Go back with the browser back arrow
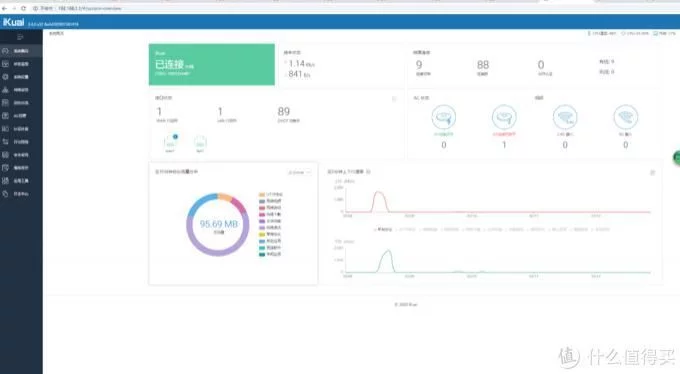680x374 pixels. pyautogui.click(x=4, y=8)
